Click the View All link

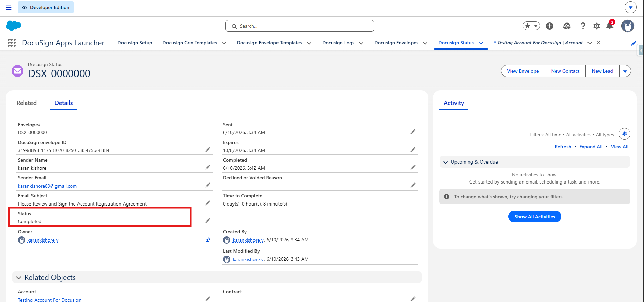(x=620, y=147)
